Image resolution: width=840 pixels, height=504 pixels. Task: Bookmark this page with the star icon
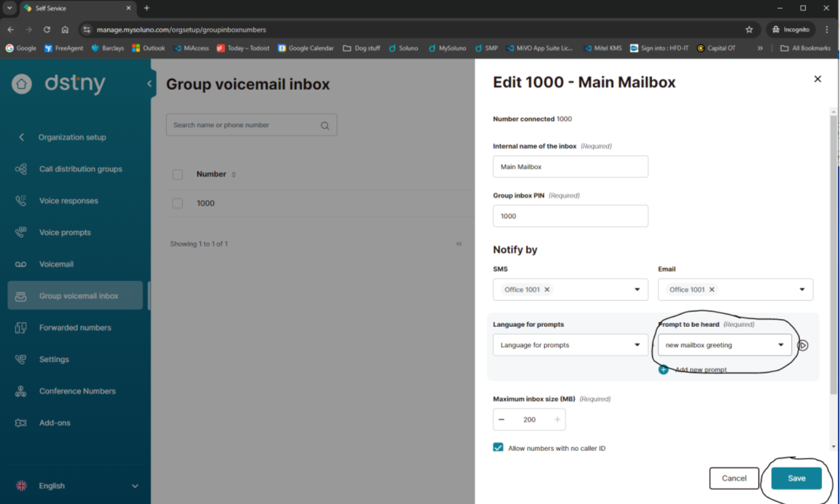[x=749, y=29]
